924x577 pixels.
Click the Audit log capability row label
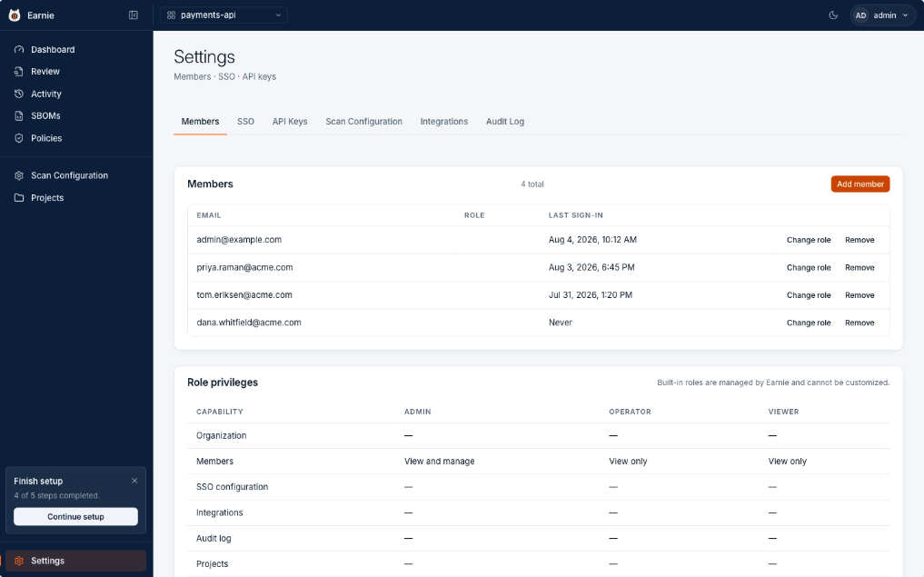tap(214, 538)
